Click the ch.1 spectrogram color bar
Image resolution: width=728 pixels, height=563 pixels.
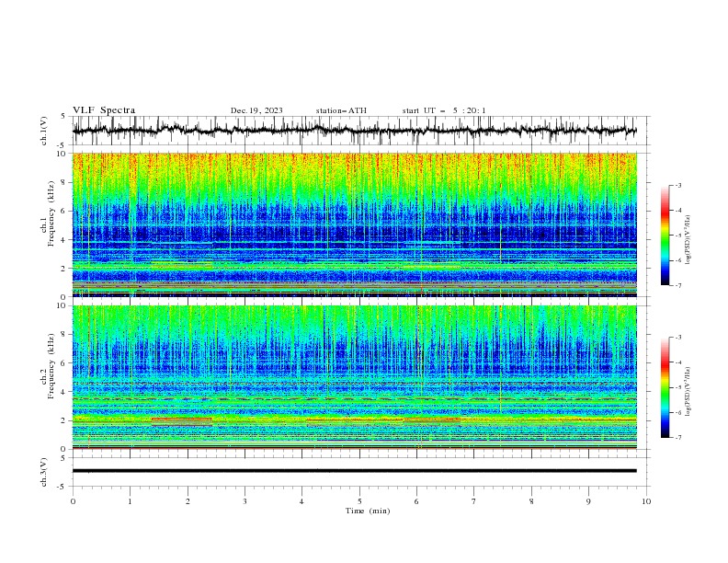point(665,236)
